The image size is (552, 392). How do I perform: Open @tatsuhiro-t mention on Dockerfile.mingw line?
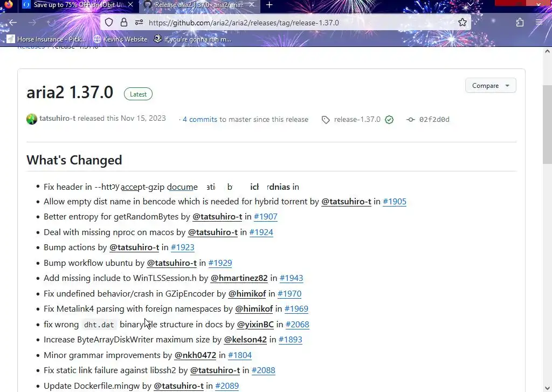[x=178, y=386]
